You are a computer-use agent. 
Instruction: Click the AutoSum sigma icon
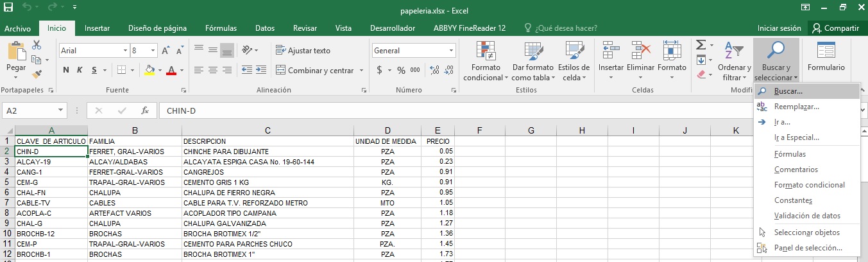pyautogui.click(x=701, y=45)
